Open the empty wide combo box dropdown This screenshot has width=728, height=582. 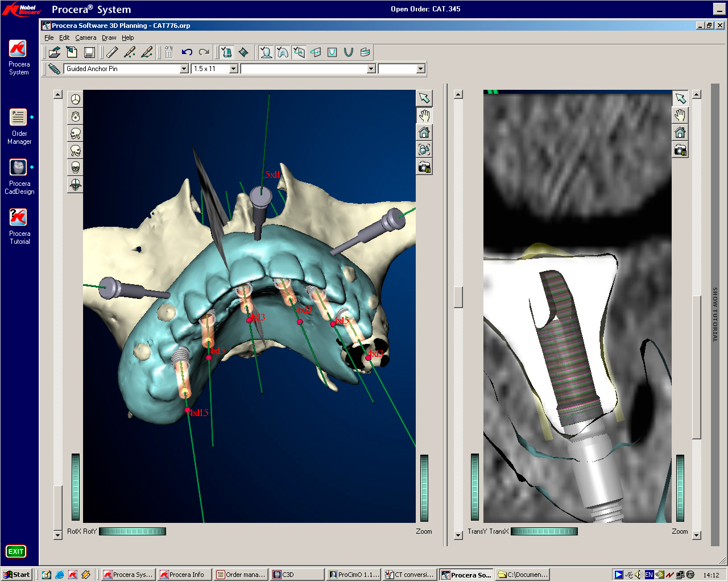[371, 69]
